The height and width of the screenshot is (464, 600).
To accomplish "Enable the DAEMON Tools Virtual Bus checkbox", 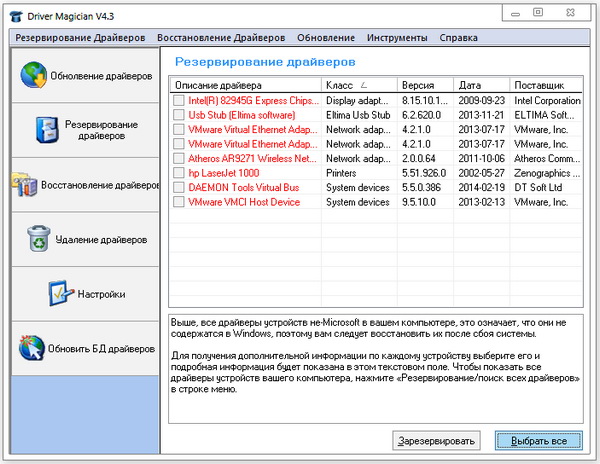I will pos(179,187).
